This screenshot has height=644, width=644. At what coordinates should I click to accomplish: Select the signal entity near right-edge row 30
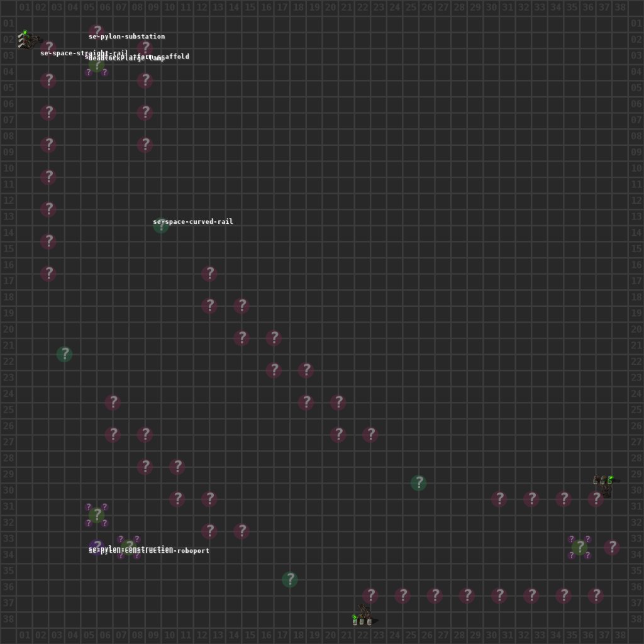coord(606,485)
